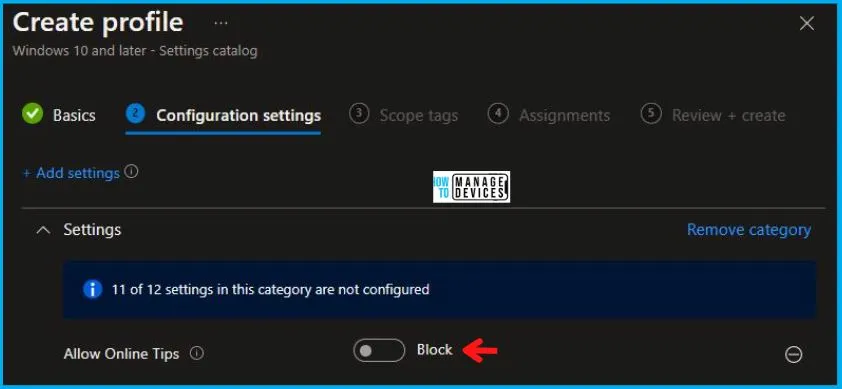Close the Create profile pane
This screenshot has width=842, height=389.
(x=807, y=24)
